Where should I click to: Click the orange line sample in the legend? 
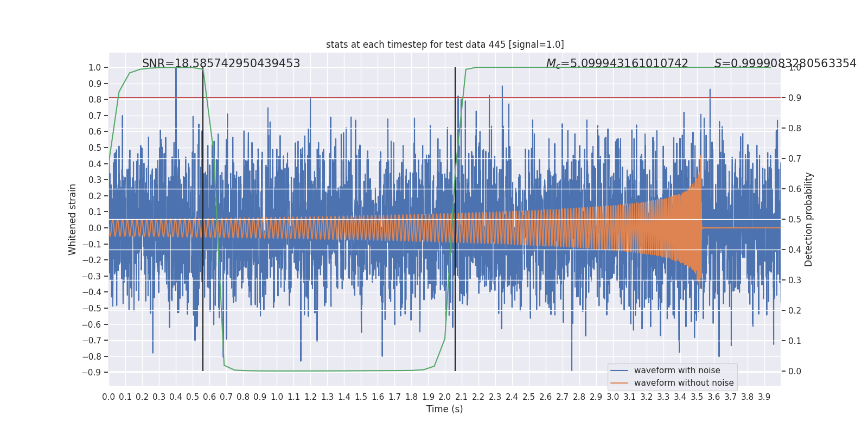(x=619, y=383)
